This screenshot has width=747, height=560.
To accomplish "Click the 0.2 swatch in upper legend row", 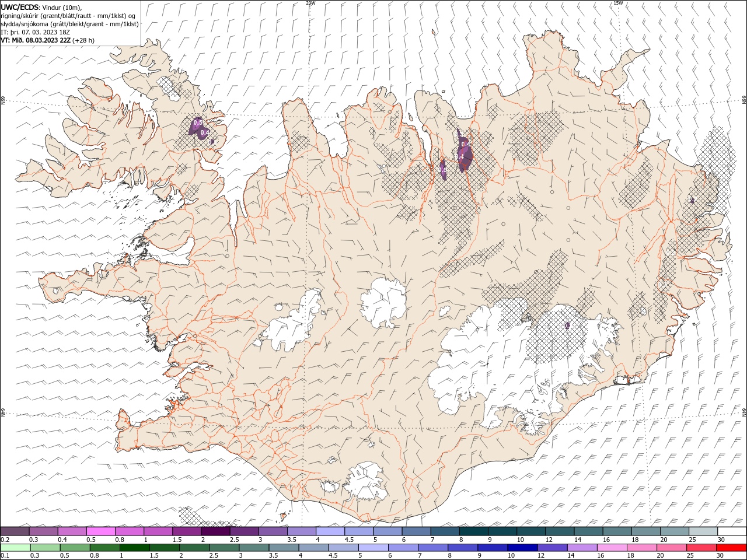I will 15,531.
